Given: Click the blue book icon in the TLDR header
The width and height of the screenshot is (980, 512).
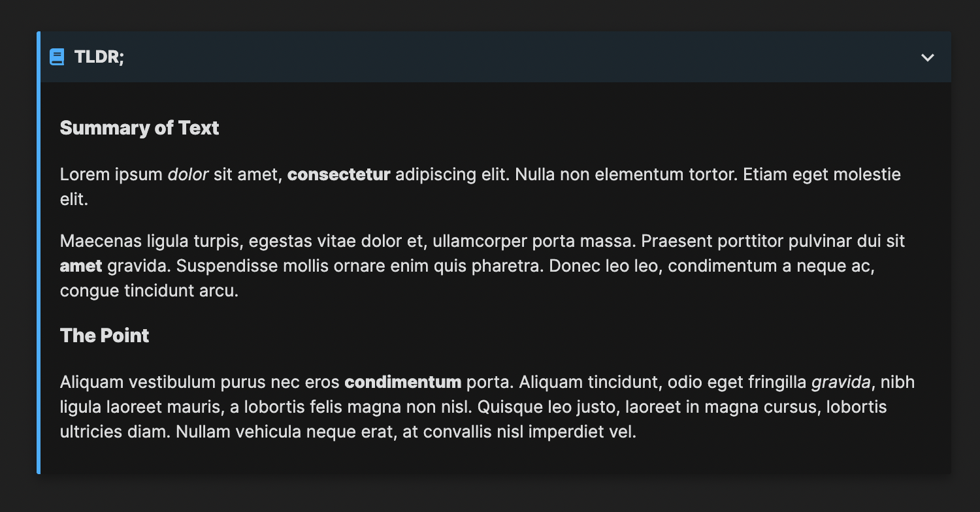Looking at the screenshot, I should [x=57, y=57].
